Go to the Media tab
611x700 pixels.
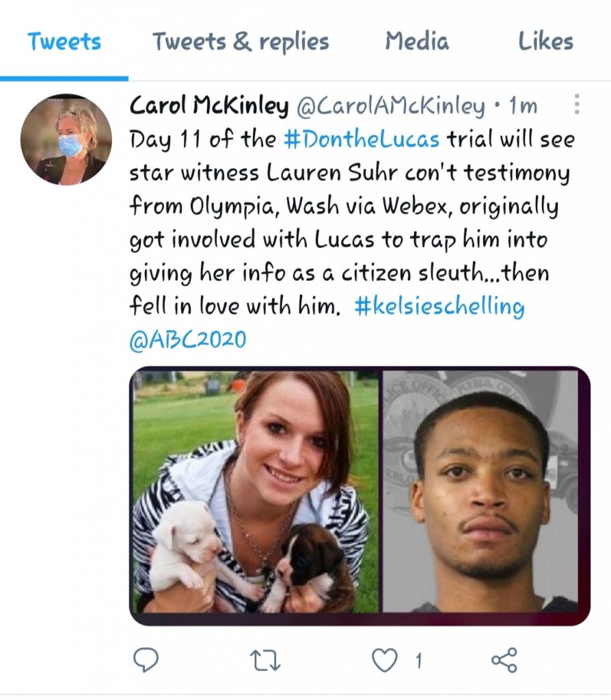(417, 42)
